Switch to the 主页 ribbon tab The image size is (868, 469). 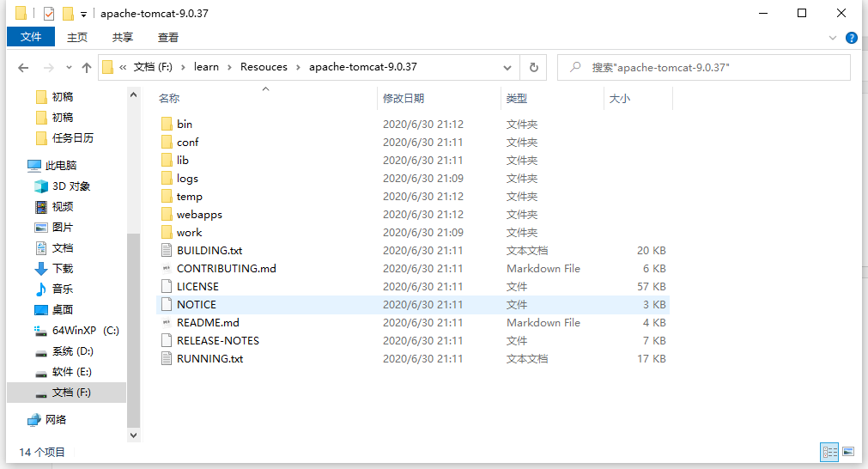click(x=77, y=37)
